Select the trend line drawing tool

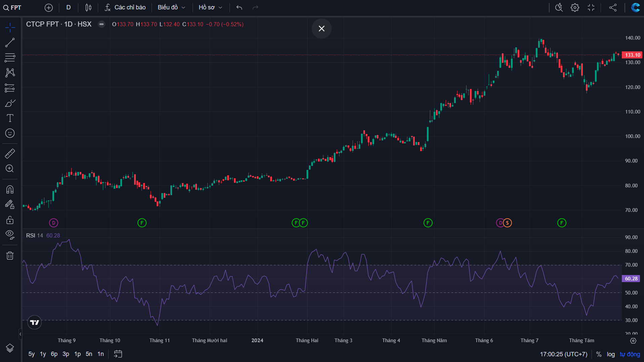(x=10, y=43)
